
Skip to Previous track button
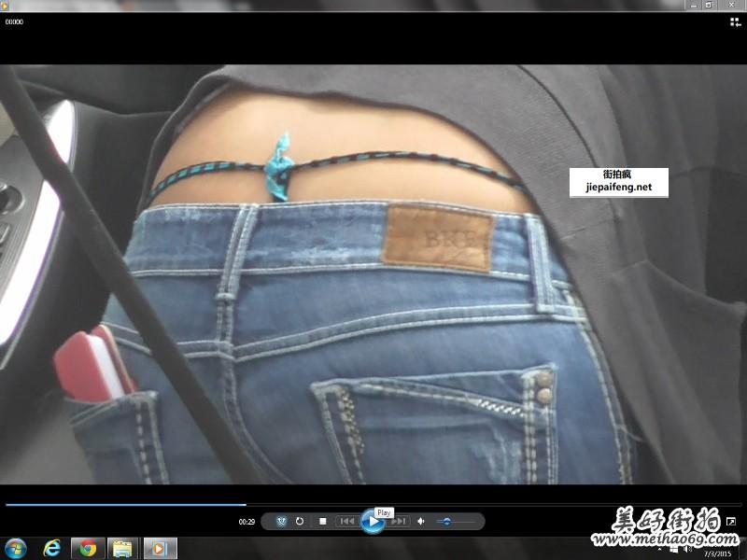346,521
